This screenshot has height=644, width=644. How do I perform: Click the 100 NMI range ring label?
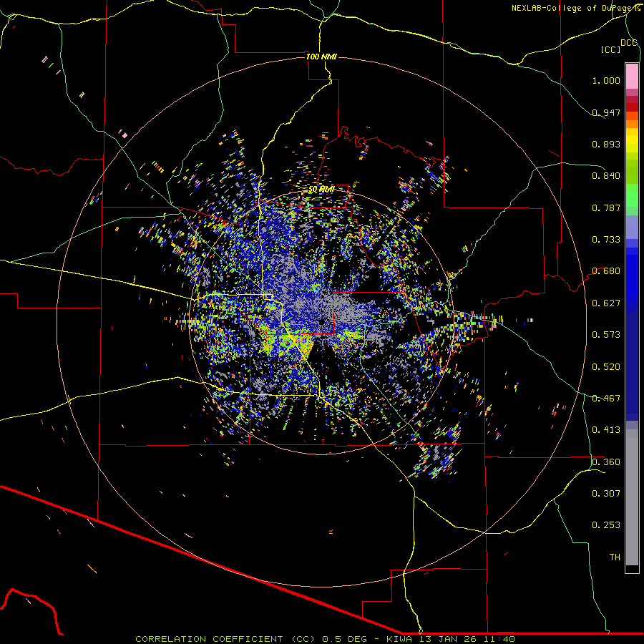click(x=321, y=57)
